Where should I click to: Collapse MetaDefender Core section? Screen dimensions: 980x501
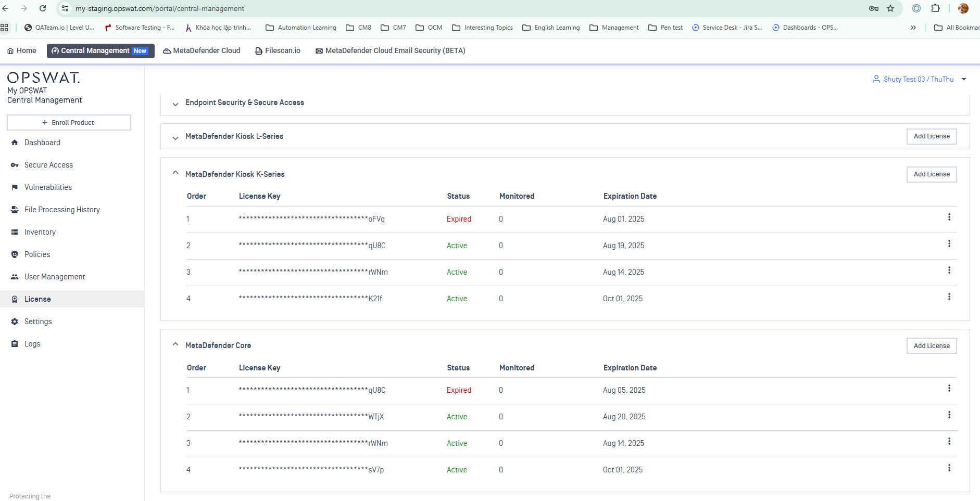[x=175, y=344]
